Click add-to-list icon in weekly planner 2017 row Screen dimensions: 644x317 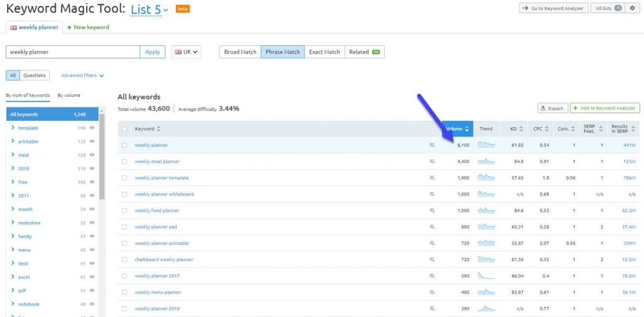coord(431,276)
